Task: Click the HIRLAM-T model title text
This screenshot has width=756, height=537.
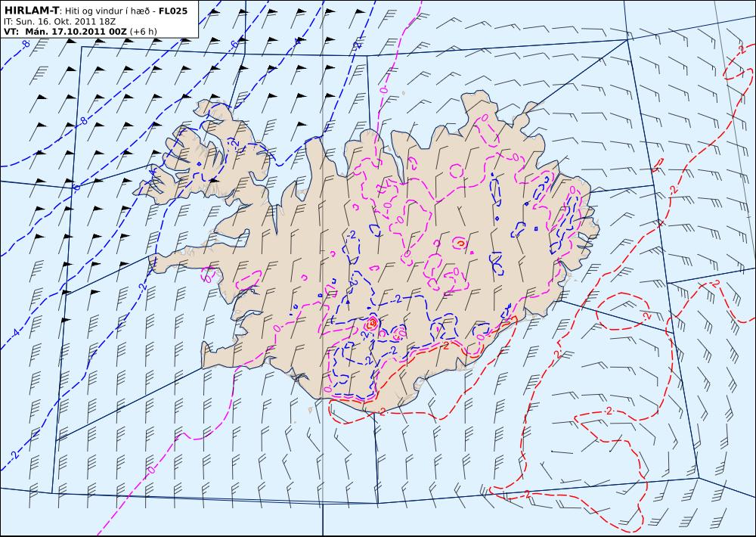Action: (32, 11)
